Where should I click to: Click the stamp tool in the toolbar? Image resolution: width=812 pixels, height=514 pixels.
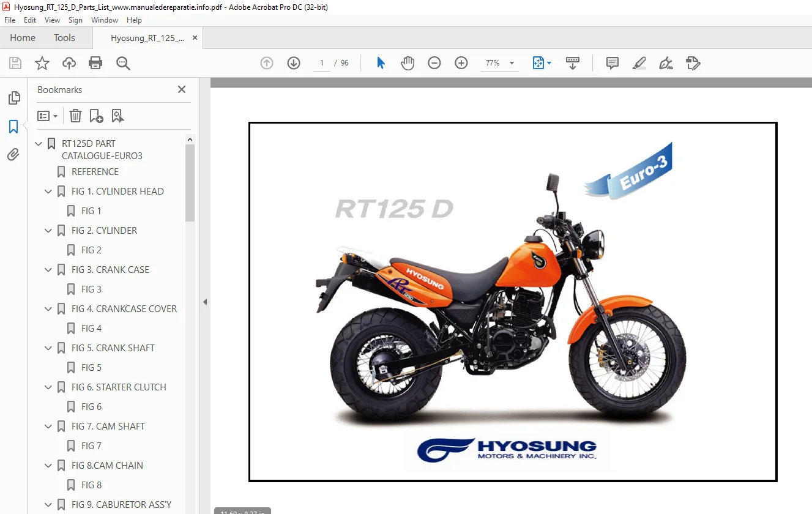click(x=693, y=63)
